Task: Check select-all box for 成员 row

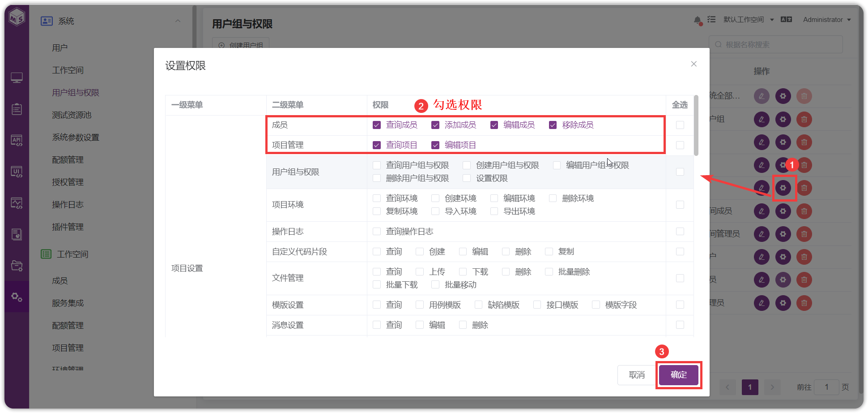Action: (680, 125)
